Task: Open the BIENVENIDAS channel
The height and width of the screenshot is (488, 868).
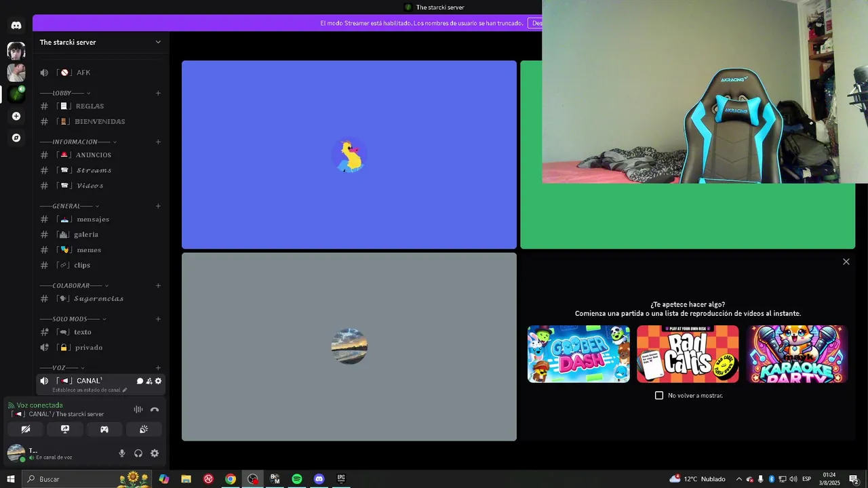Action: [100, 121]
